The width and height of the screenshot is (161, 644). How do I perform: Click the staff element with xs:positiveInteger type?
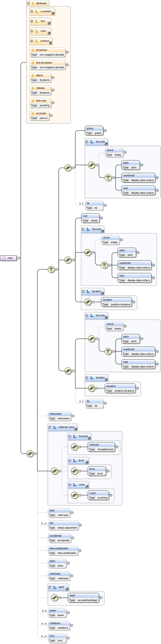[x=83, y=598]
